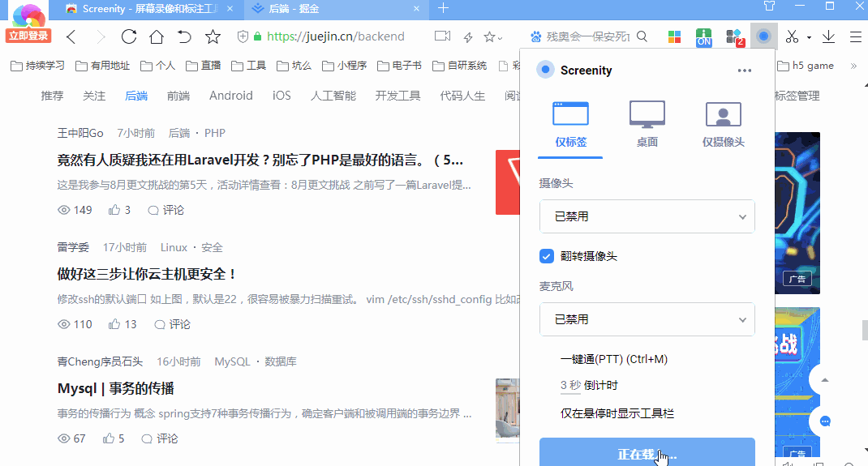Select the 关注 category tab

[94, 96]
